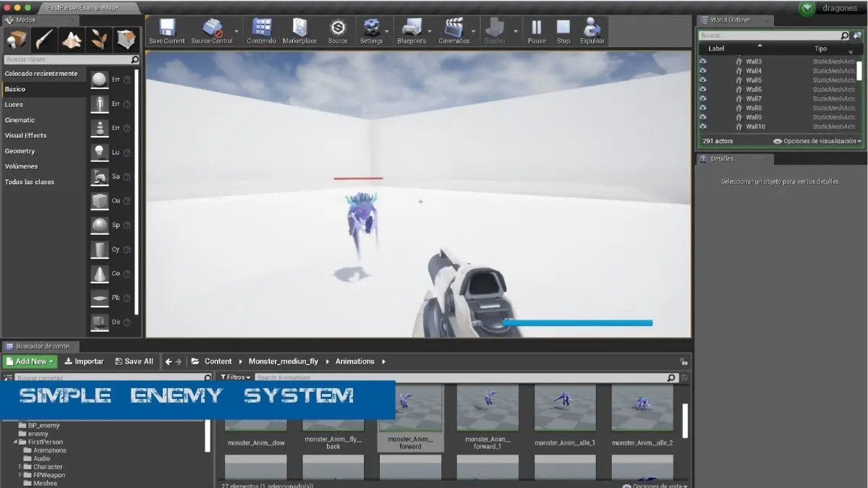Select the Luces category
Image resolution: width=868 pixels, height=488 pixels.
pyautogui.click(x=14, y=105)
